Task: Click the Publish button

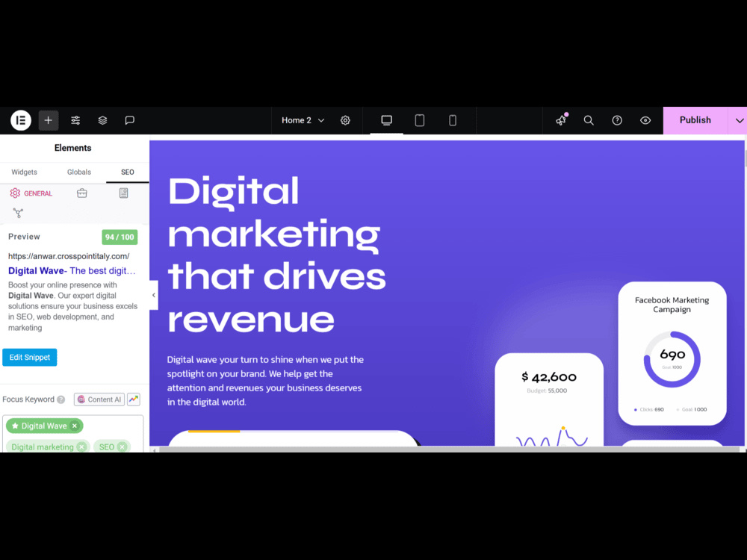Action: [695, 120]
